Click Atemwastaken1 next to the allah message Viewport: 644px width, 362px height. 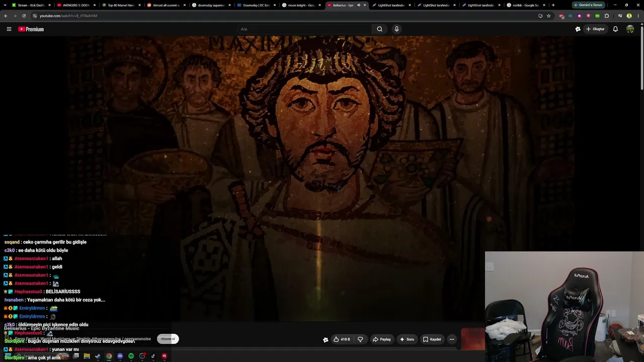pyautogui.click(x=31, y=259)
